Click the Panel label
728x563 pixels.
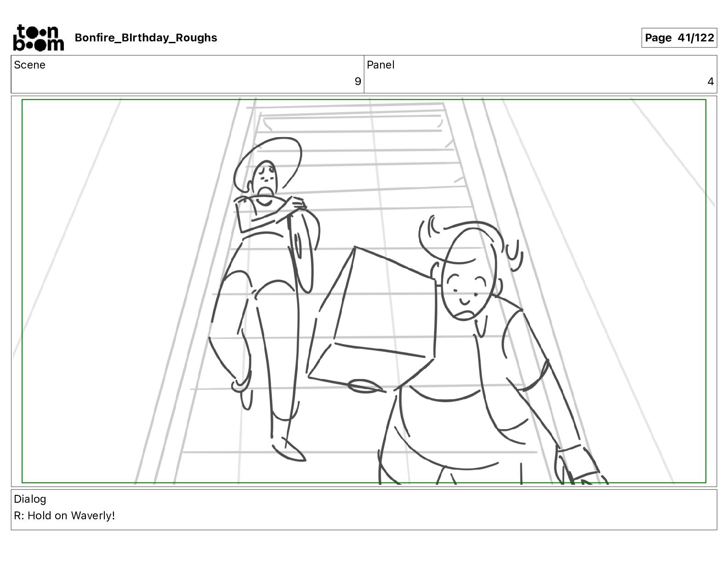[381, 65]
